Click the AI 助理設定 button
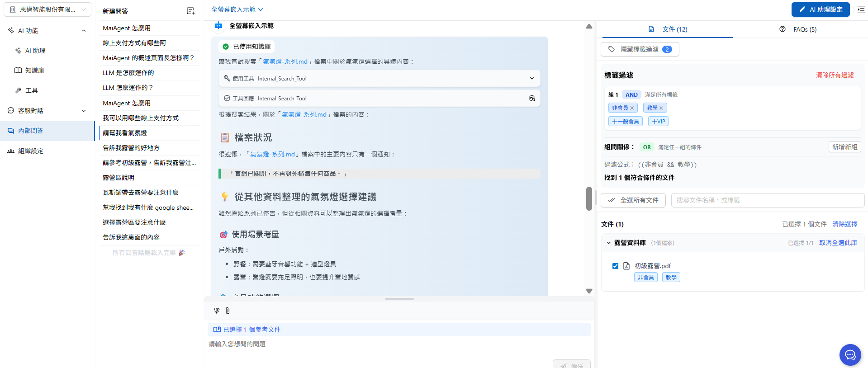The width and height of the screenshot is (868, 368). pos(821,9)
